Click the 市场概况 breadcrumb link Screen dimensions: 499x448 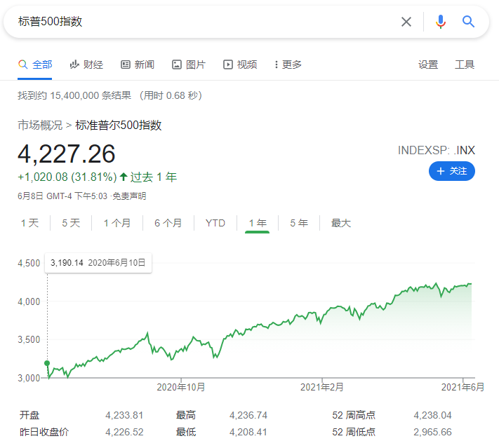click(40, 125)
